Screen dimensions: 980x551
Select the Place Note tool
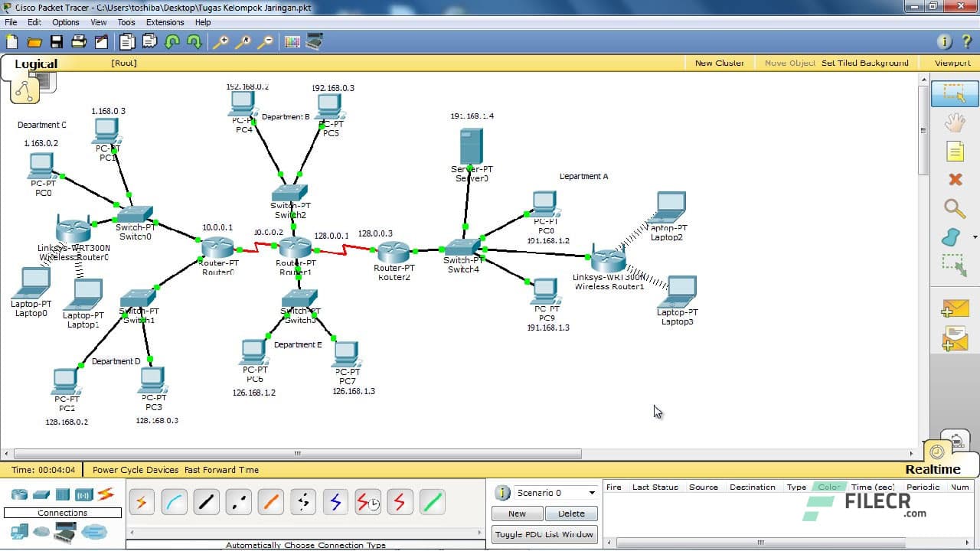click(954, 152)
